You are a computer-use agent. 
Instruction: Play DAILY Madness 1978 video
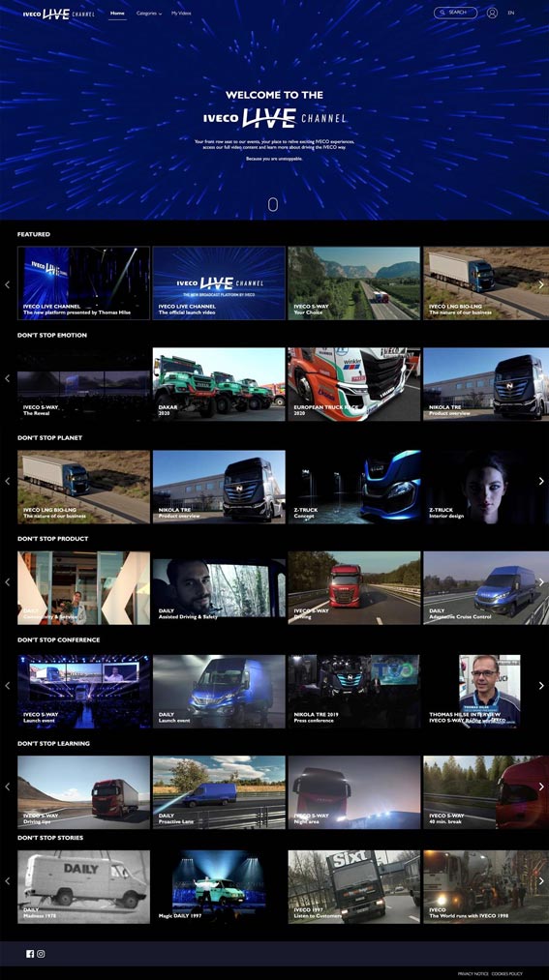pos(84,887)
